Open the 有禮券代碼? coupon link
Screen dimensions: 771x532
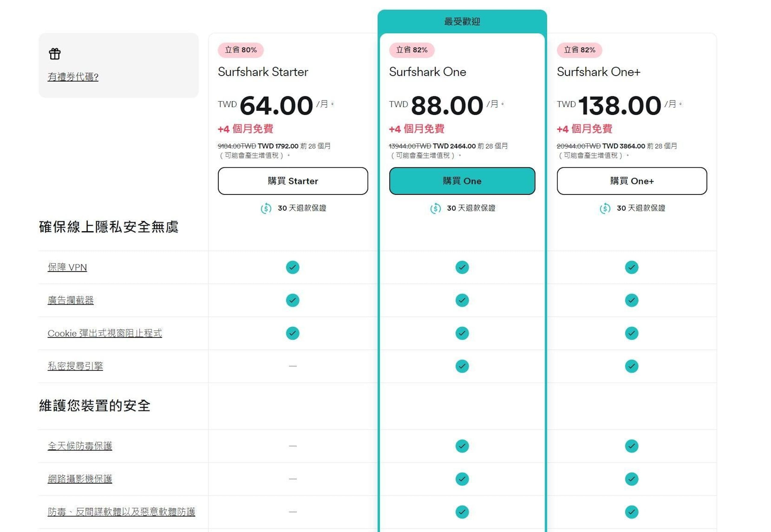click(73, 77)
